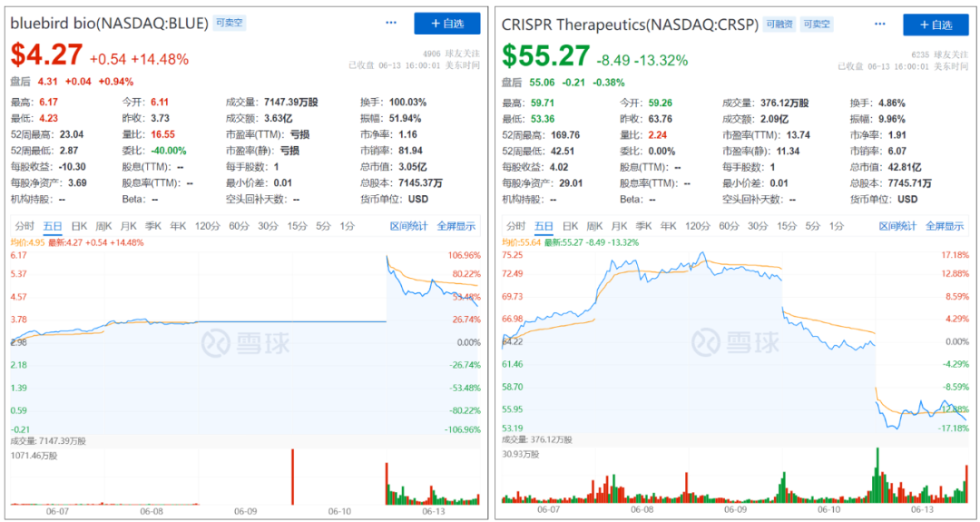Click the 委比 -40.00% value
980x522 pixels.
click(x=170, y=152)
